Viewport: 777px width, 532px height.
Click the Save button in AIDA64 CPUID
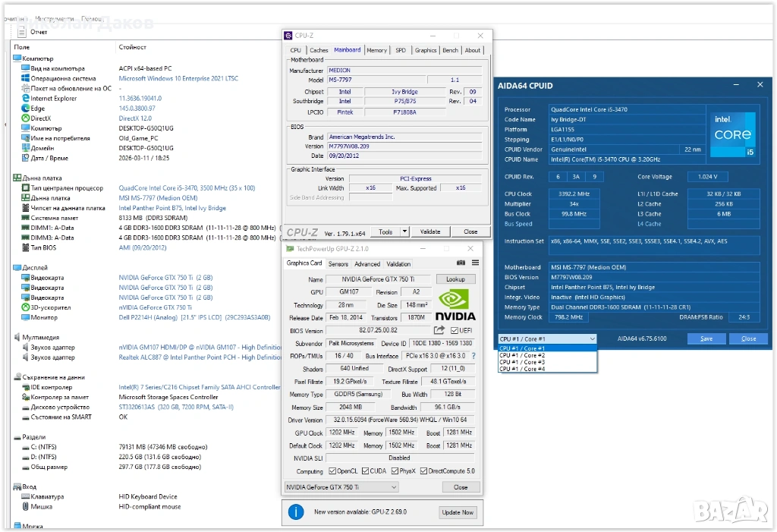pyautogui.click(x=706, y=338)
